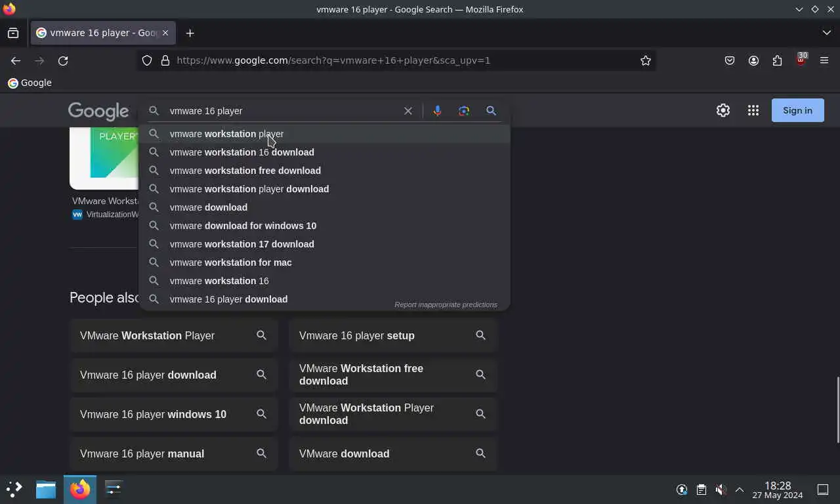Expand hidden system tray icons arrow
The height and width of the screenshot is (504, 840).
[740, 490]
